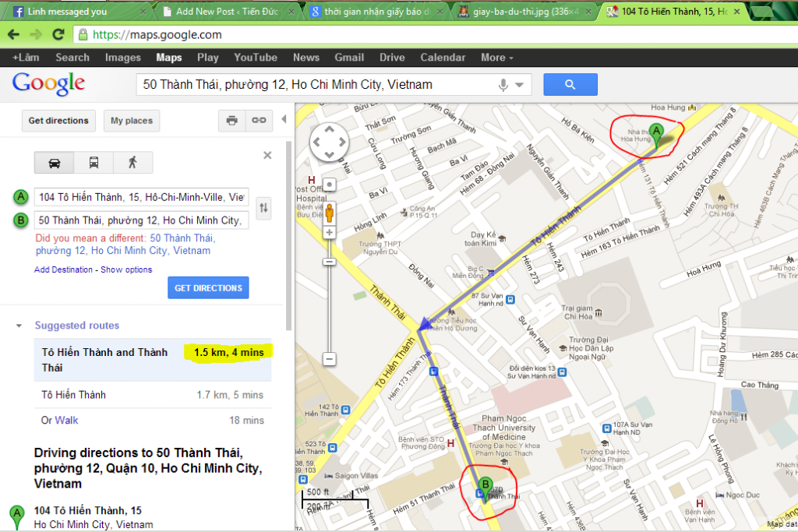Viewport: 798px width, 532px height.
Task: Click the link share icon
Action: click(259, 120)
